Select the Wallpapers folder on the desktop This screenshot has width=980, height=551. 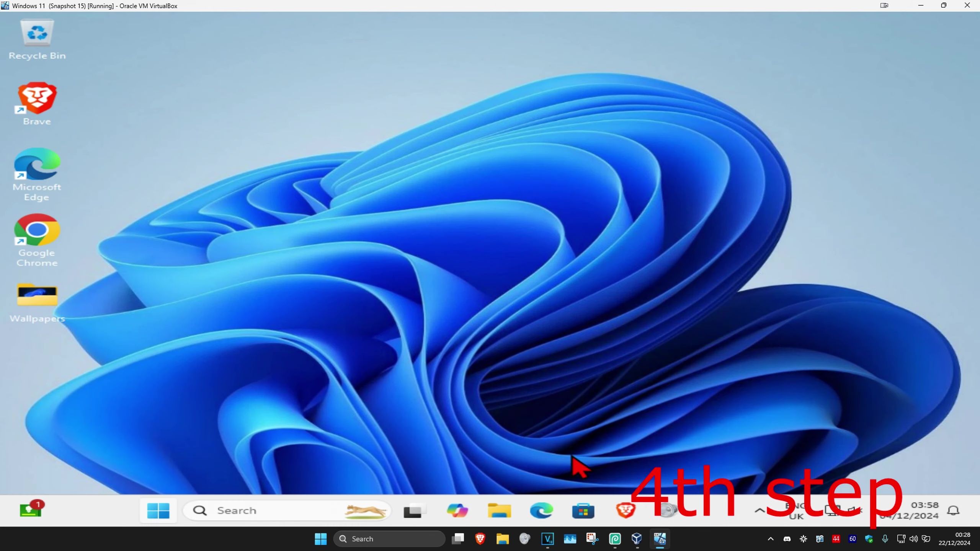coord(37,303)
